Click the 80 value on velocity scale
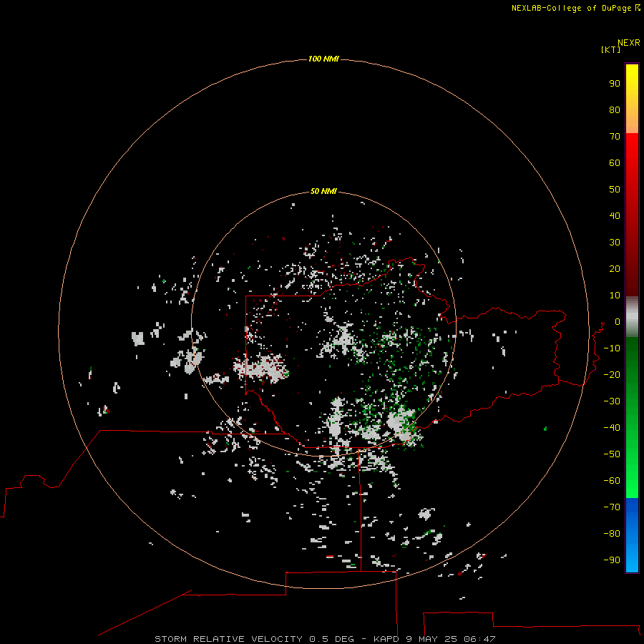Screen dimensions: 644x644 pyautogui.click(x=615, y=109)
